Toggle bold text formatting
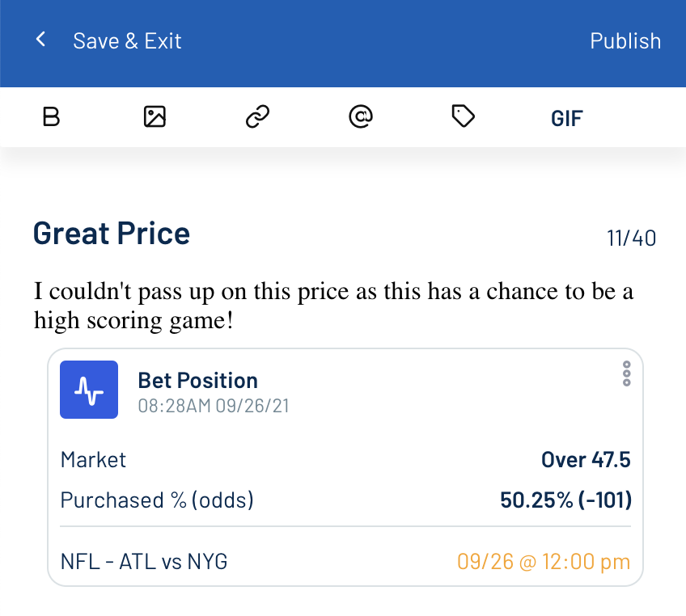This screenshot has height=616, width=686. [51, 116]
